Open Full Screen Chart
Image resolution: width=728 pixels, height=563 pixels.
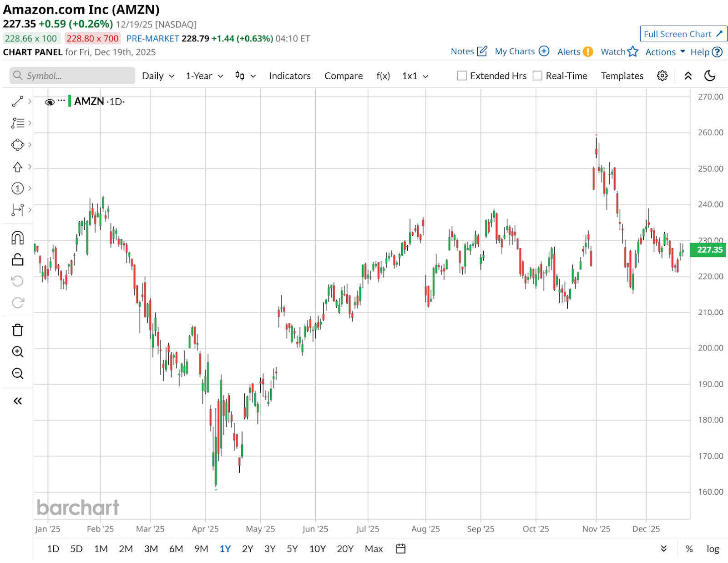pyautogui.click(x=683, y=34)
